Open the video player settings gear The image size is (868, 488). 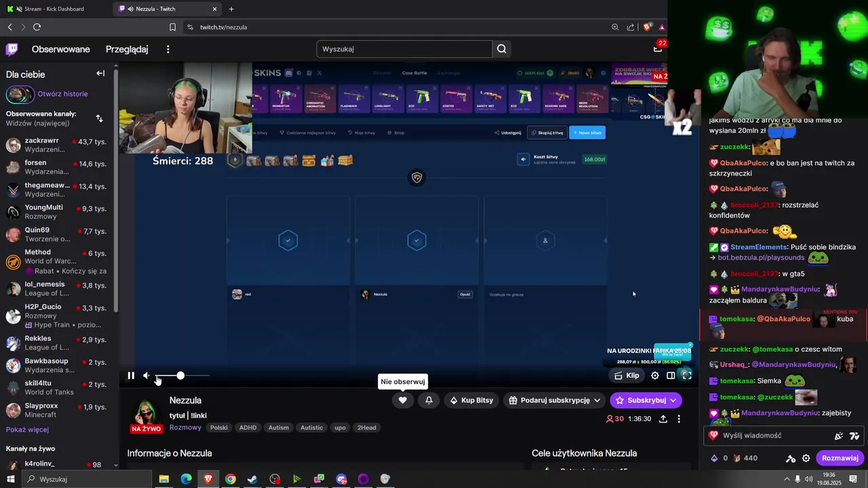click(655, 375)
